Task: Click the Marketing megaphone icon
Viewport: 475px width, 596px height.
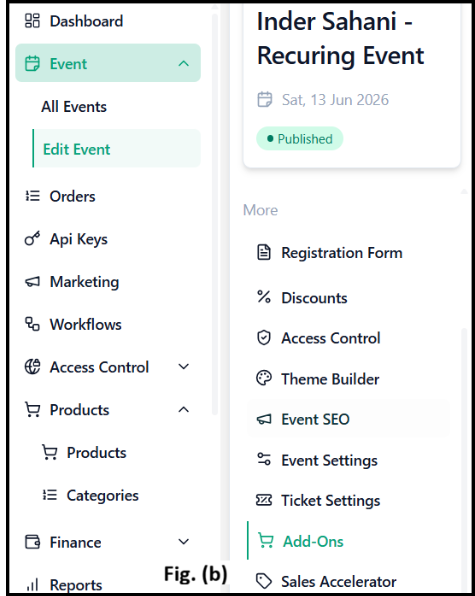Action: pyautogui.click(x=32, y=282)
